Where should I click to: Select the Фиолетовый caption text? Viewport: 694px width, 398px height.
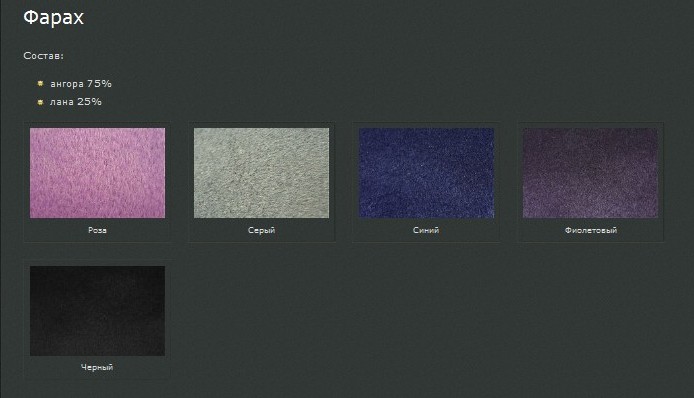(591, 230)
